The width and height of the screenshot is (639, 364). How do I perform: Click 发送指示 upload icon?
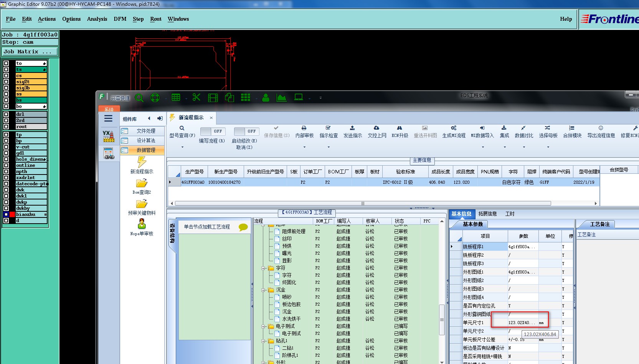coord(352,128)
